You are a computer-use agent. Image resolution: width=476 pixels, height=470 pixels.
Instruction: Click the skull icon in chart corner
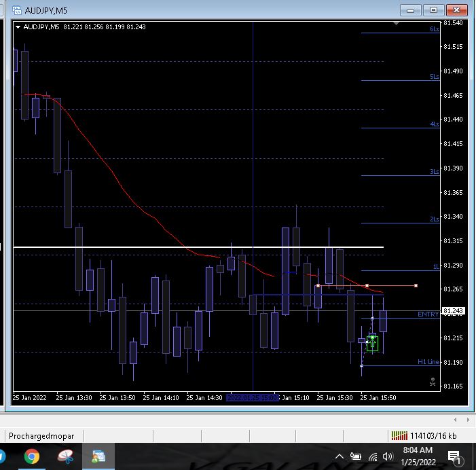pyautogui.click(x=433, y=382)
